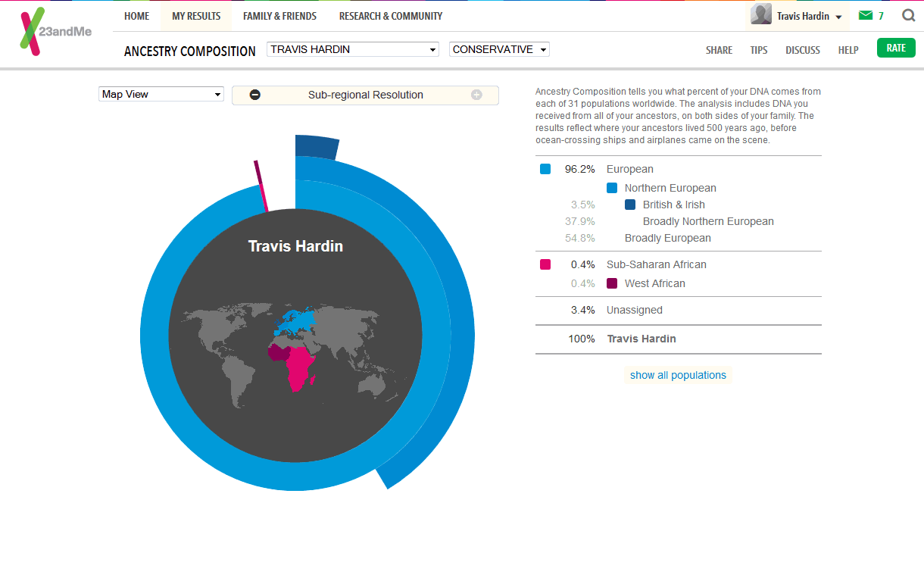Click the 54.8% percentage value
Viewport: 924px width, 578px height.
pos(580,238)
